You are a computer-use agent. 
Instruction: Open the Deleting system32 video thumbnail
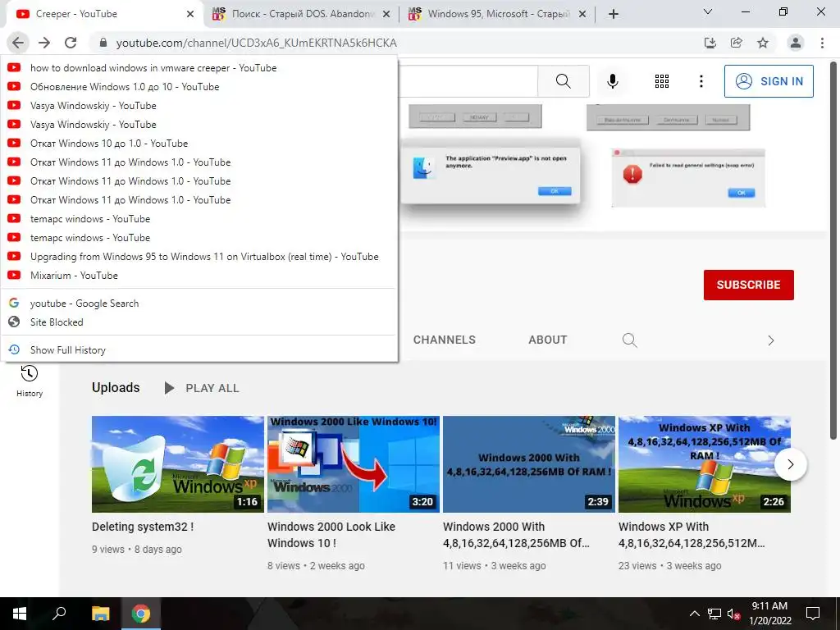(178, 464)
